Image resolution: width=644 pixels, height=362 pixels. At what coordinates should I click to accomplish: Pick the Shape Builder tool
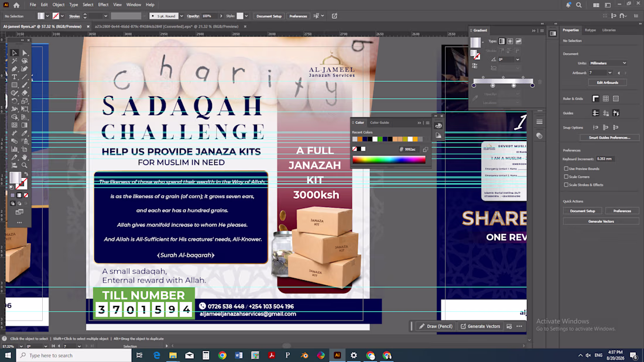click(x=15, y=117)
